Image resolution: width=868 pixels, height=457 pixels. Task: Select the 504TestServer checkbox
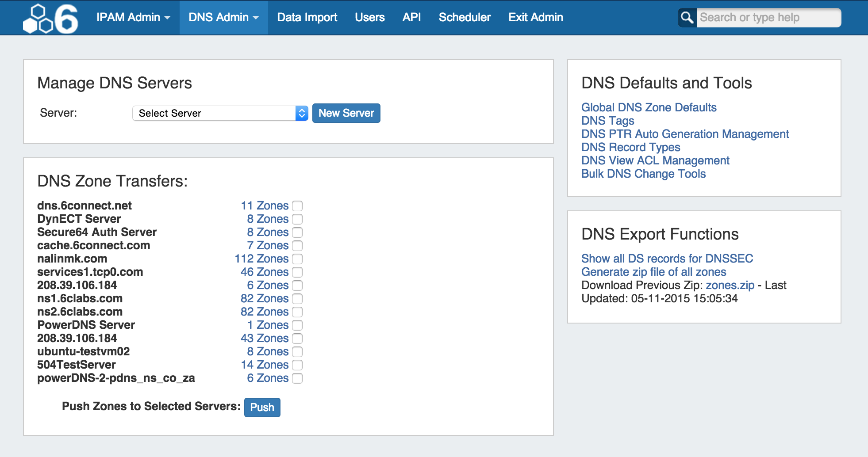[x=297, y=365]
